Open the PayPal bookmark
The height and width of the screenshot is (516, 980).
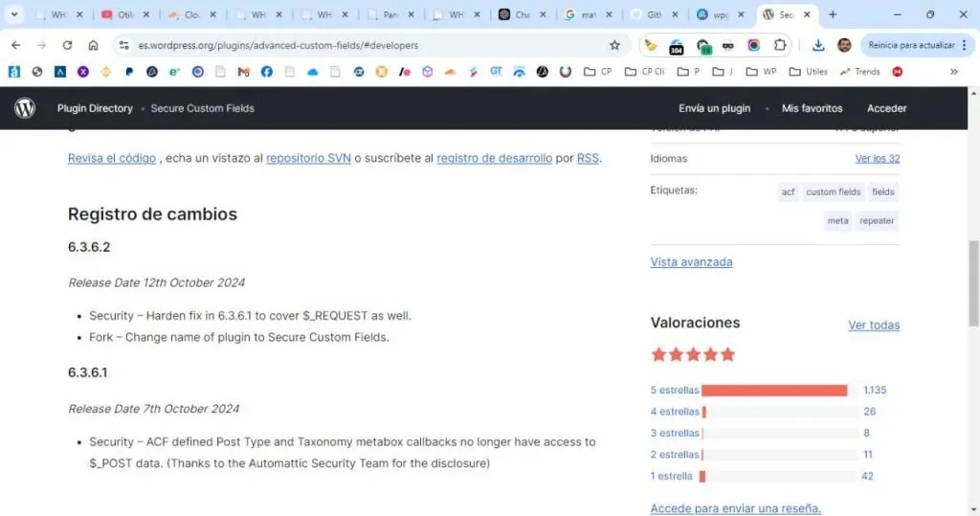tap(129, 72)
